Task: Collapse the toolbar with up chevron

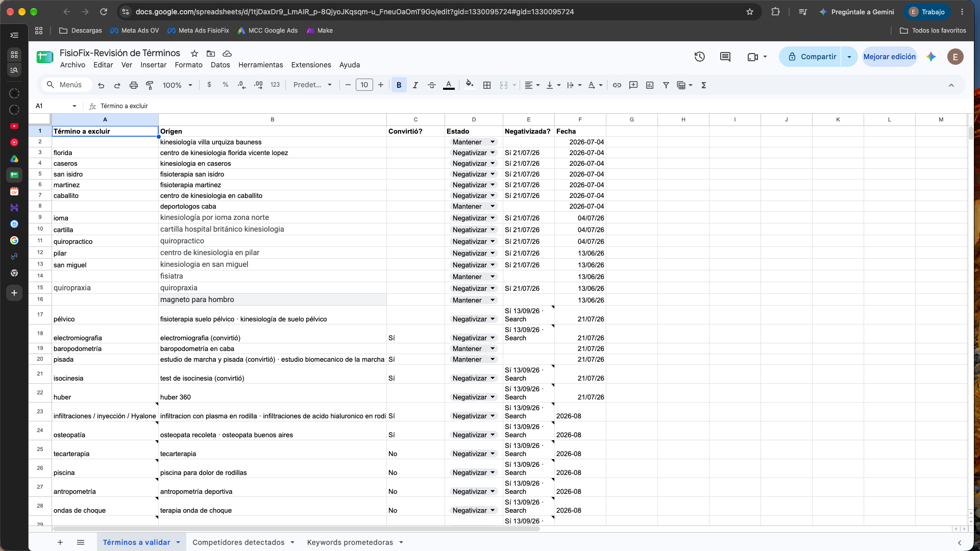Action: [x=951, y=85]
